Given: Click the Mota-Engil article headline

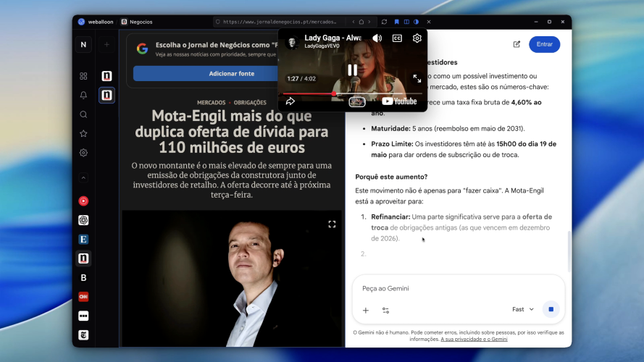Looking at the screenshot, I should tap(232, 131).
